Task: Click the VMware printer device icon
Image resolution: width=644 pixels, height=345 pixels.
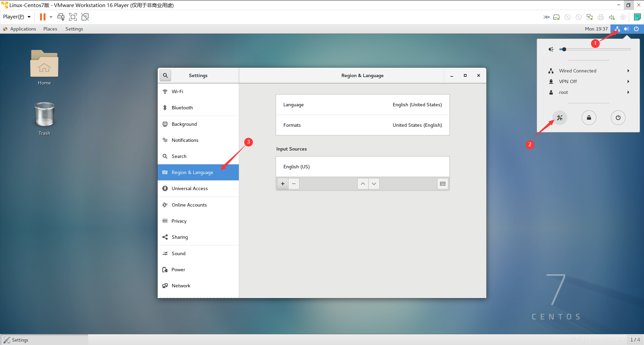Action: coord(601,17)
